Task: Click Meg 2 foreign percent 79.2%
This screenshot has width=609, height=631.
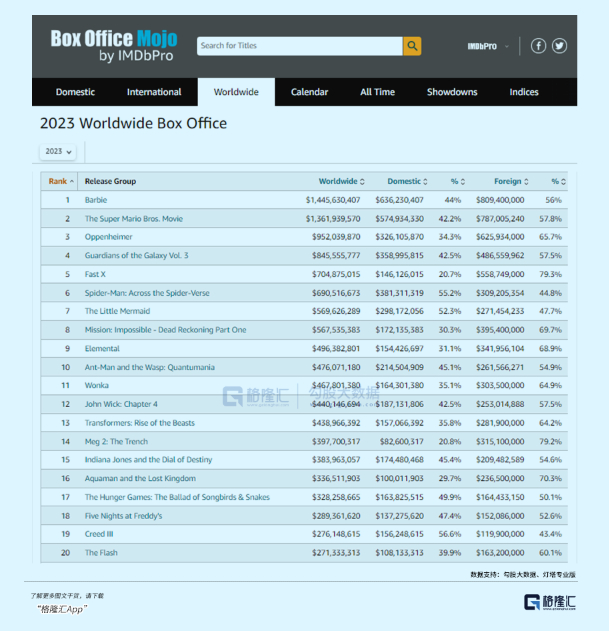Action: click(x=550, y=441)
